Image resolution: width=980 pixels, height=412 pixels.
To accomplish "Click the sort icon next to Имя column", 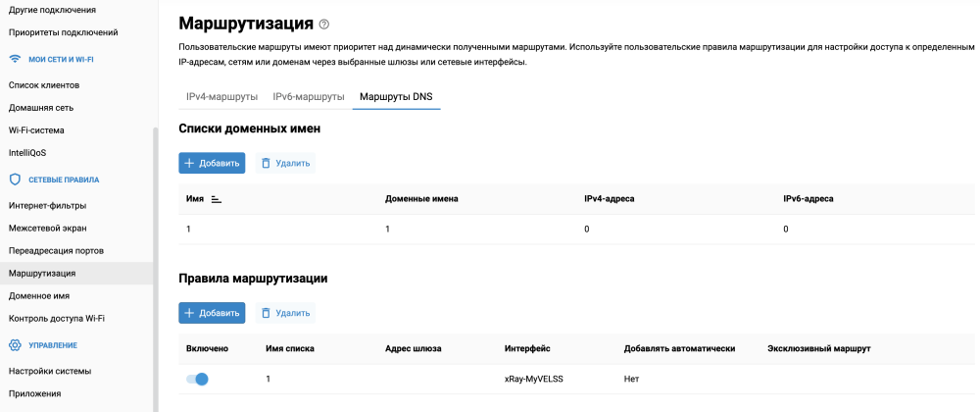I will click(216, 198).
